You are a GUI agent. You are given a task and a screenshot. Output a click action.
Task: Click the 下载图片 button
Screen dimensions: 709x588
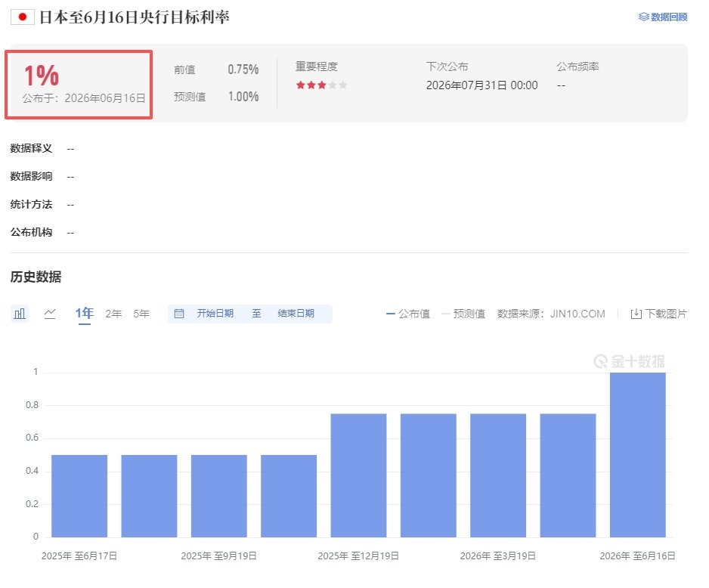click(x=659, y=314)
